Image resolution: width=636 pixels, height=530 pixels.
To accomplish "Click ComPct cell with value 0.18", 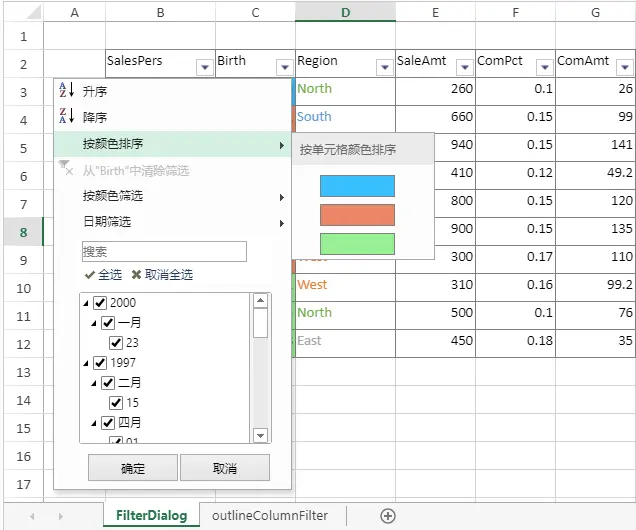I will tap(515, 341).
